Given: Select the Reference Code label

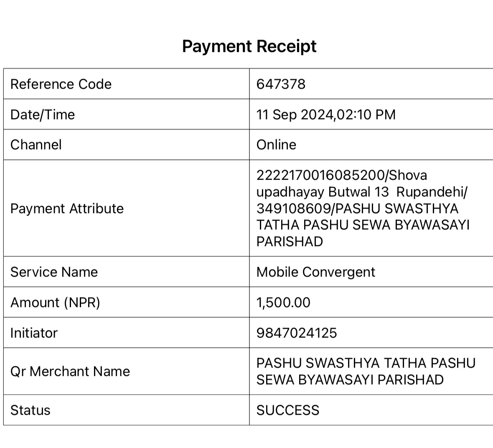Looking at the screenshot, I should click(x=61, y=84).
